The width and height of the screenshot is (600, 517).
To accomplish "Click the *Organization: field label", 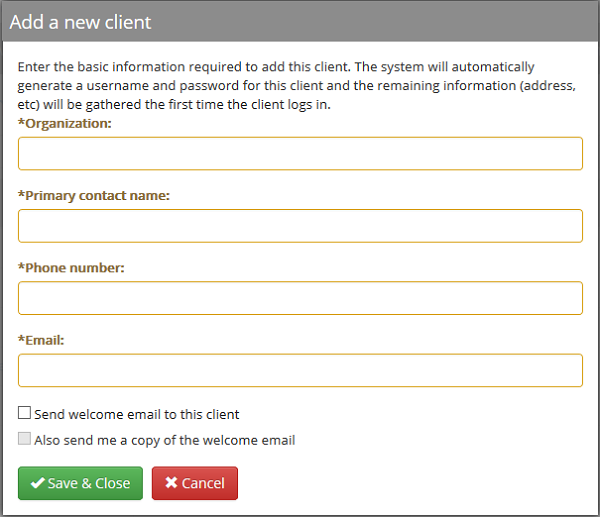I will tap(68, 123).
